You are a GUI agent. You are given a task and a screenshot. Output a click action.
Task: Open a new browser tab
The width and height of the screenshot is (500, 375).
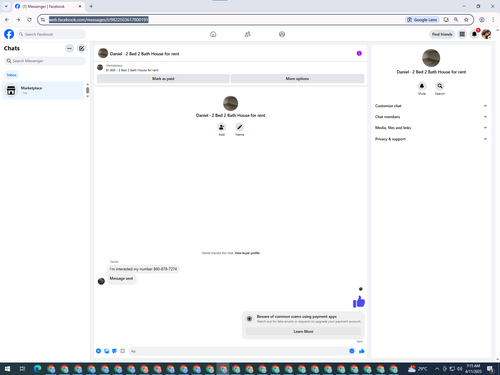[91, 6]
